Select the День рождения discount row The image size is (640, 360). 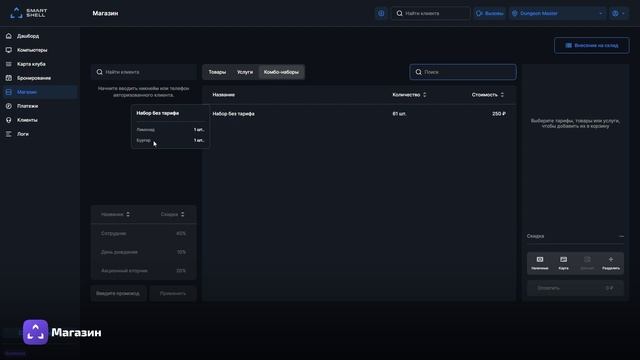coord(144,252)
